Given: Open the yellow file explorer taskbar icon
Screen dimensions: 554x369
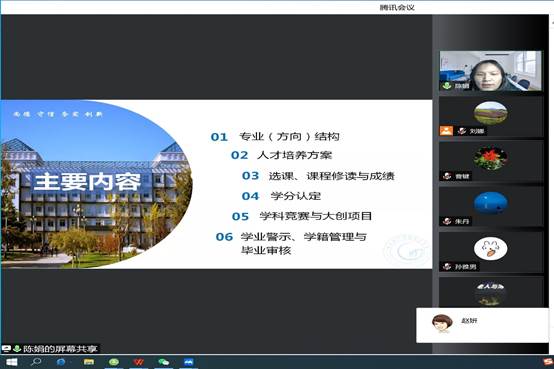Looking at the screenshot, I should click(89, 362).
